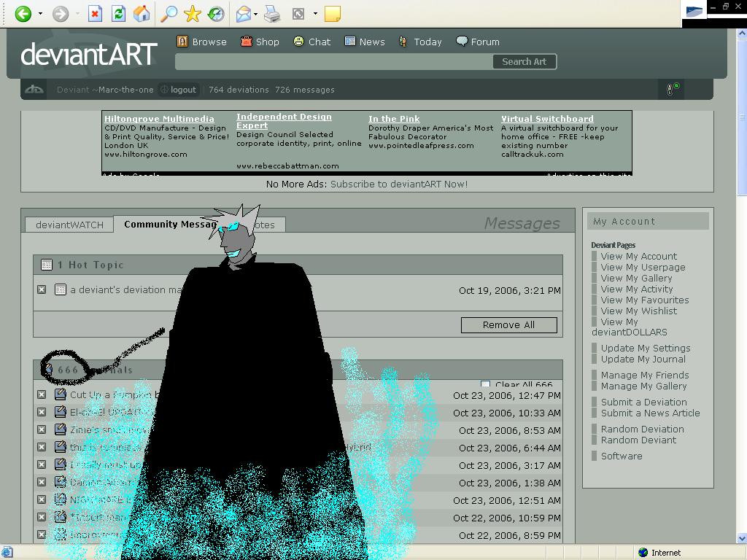The image size is (747, 560).
Task: Open the Virtual Switchboard ad link
Action: [547, 119]
